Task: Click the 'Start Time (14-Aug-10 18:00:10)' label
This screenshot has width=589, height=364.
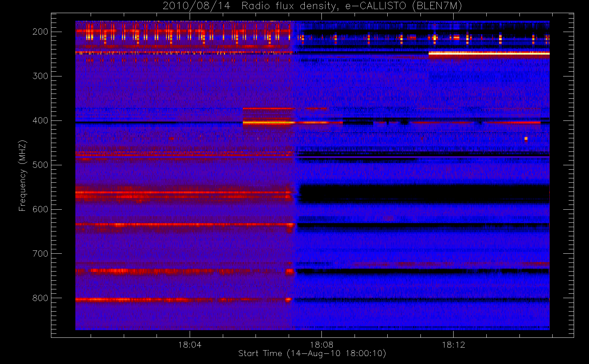Action: [x=312, y=353]
